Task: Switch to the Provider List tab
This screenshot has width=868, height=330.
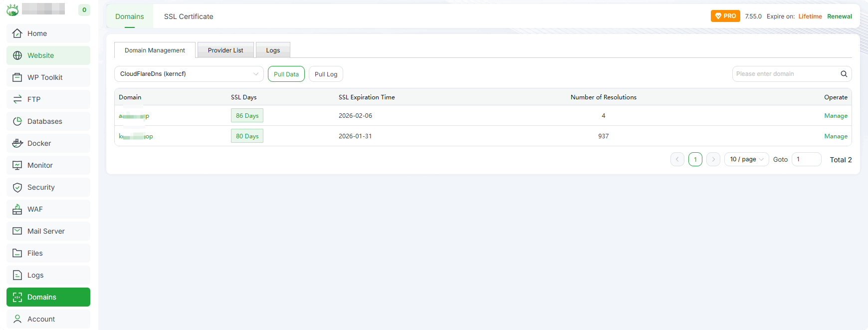Action: point(225,50)
